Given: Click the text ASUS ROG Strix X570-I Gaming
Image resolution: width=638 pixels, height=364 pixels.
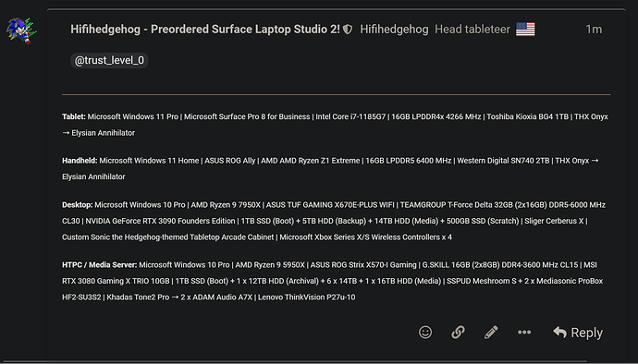Looking at the screenshot, I should tap(363, 265).
